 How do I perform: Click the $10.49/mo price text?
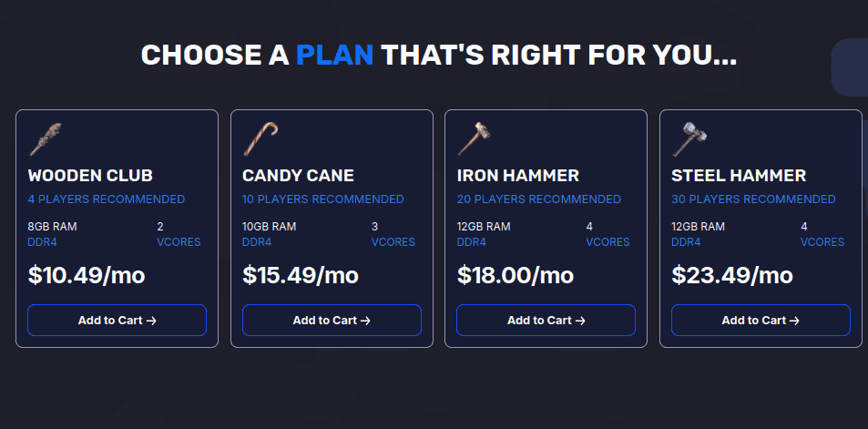87,275
